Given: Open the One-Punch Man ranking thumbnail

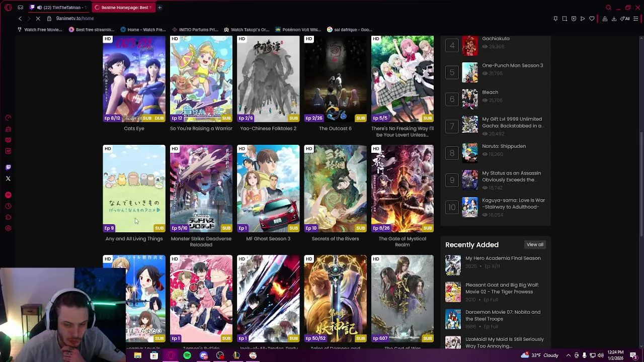Looking at the screenshot, I should pyautogui.click(x=470, y=72).
